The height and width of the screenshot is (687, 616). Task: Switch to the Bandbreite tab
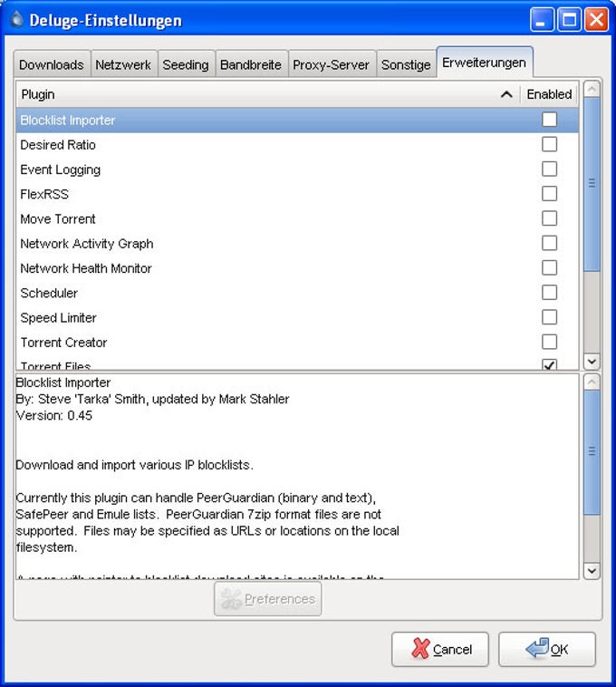[x=251, y=65]
